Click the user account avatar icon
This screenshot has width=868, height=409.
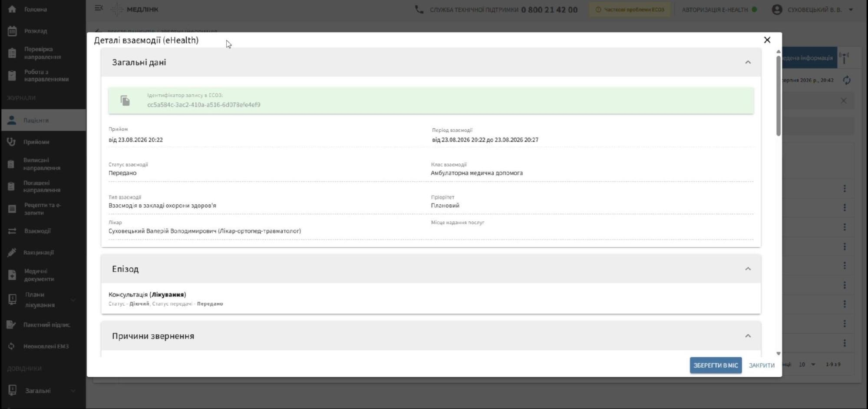point(777,10)
